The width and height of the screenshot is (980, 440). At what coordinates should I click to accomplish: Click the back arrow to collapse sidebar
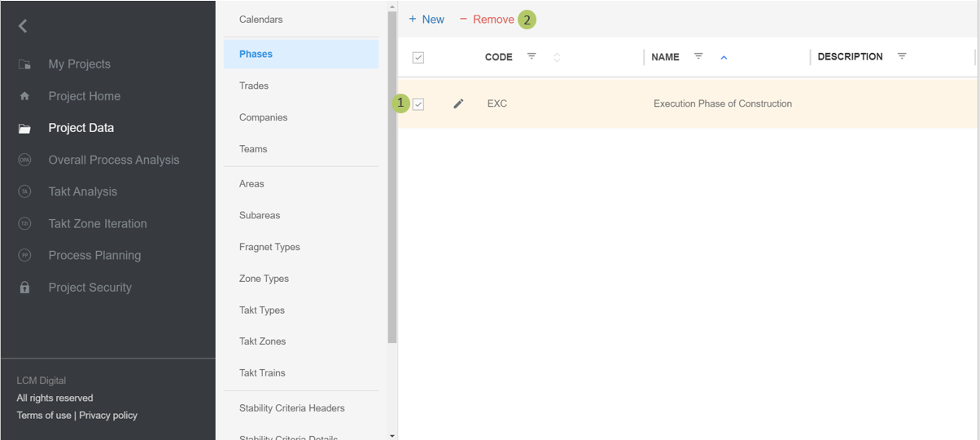point(23,26)
